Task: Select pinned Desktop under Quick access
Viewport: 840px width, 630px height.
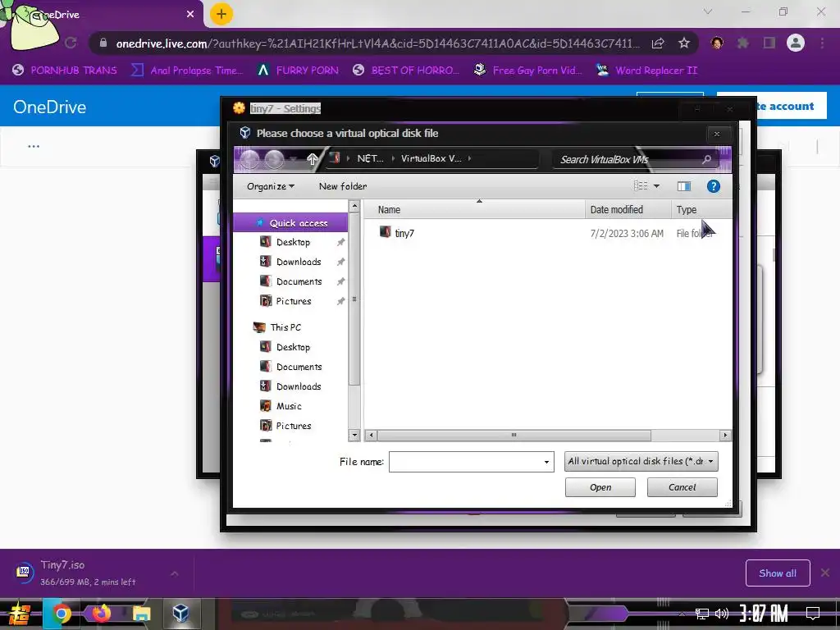Action: [x=293, y=242]
